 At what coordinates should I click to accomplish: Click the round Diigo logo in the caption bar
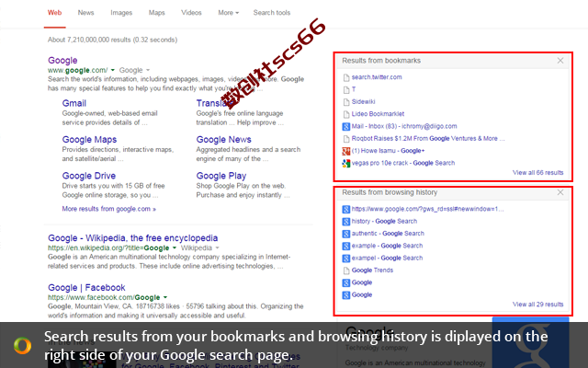click(22, 346)
